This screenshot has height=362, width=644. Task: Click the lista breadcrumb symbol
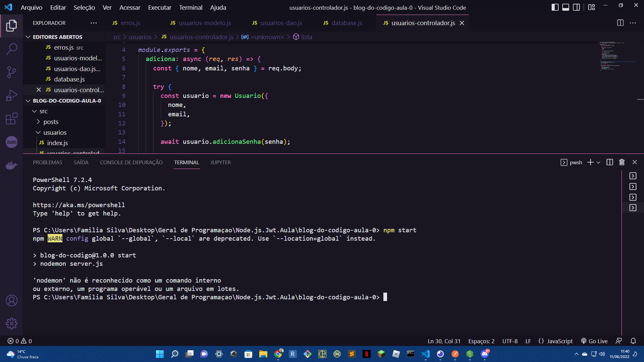tap(303, 37)
